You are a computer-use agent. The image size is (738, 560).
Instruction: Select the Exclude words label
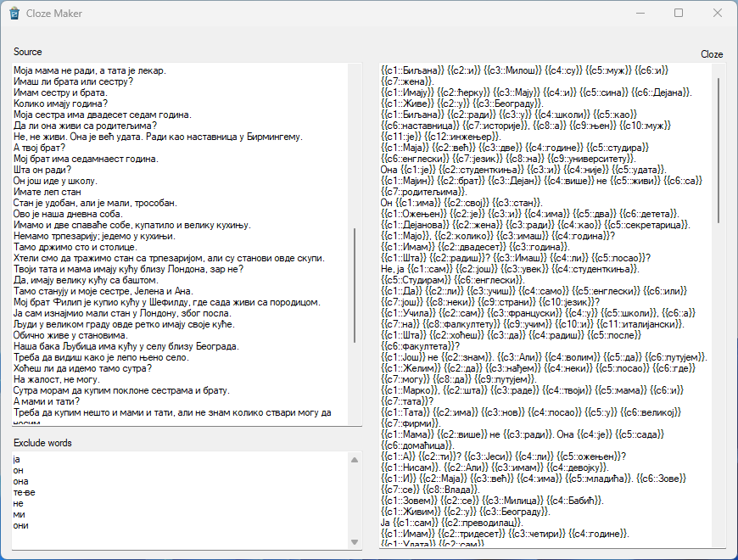pos(42,443)
